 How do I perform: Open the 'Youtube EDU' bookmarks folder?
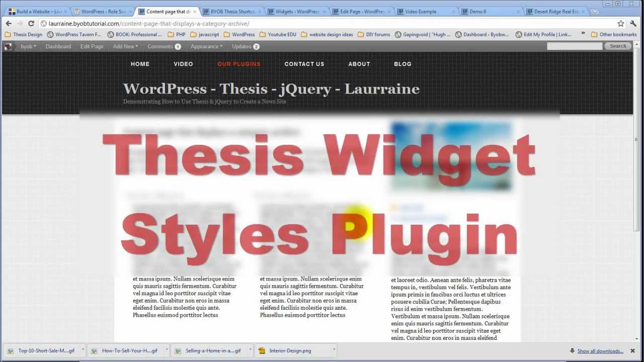pyautogui.click(x=278, y=35)
